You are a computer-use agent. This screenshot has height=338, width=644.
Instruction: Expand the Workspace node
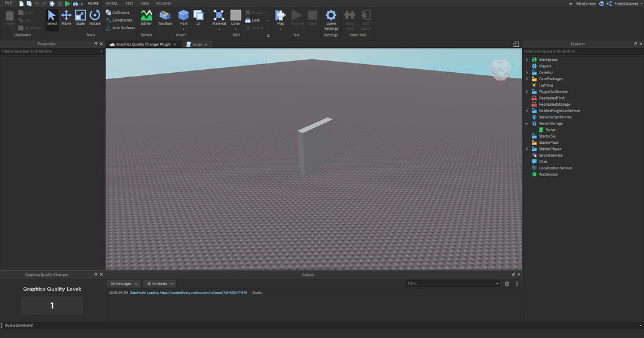(x=527, y=60)
